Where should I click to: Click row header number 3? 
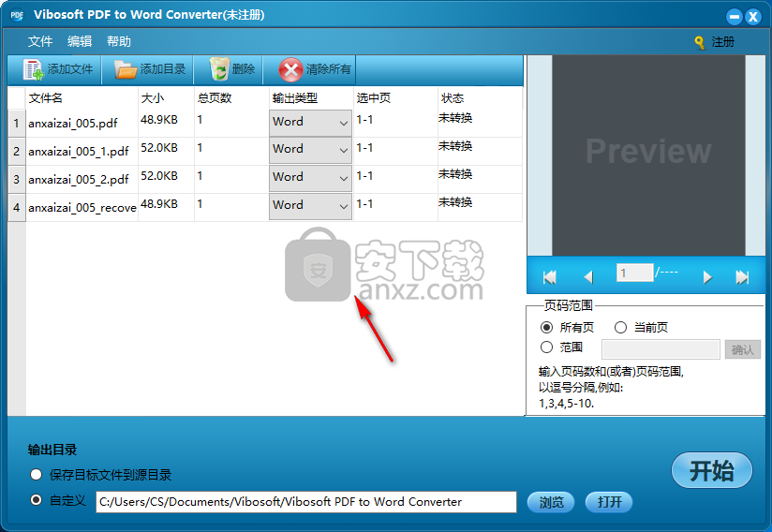click(x=17, y=179)
